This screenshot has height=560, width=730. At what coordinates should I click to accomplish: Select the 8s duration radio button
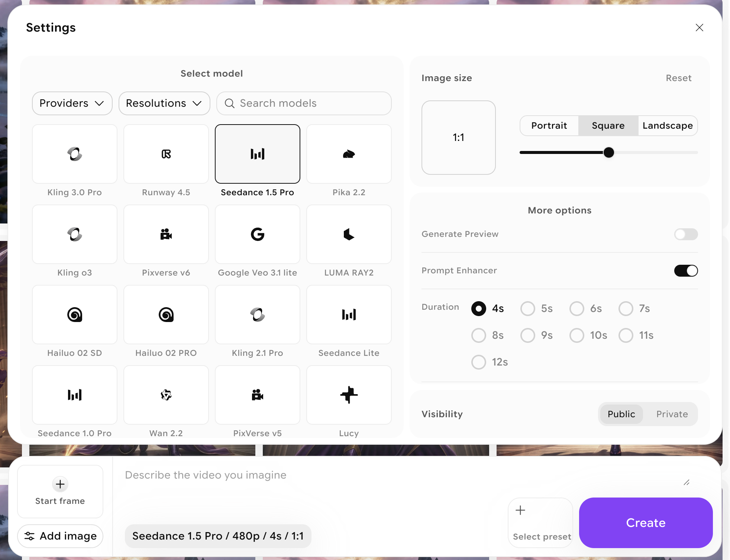[x=478, y=335]
